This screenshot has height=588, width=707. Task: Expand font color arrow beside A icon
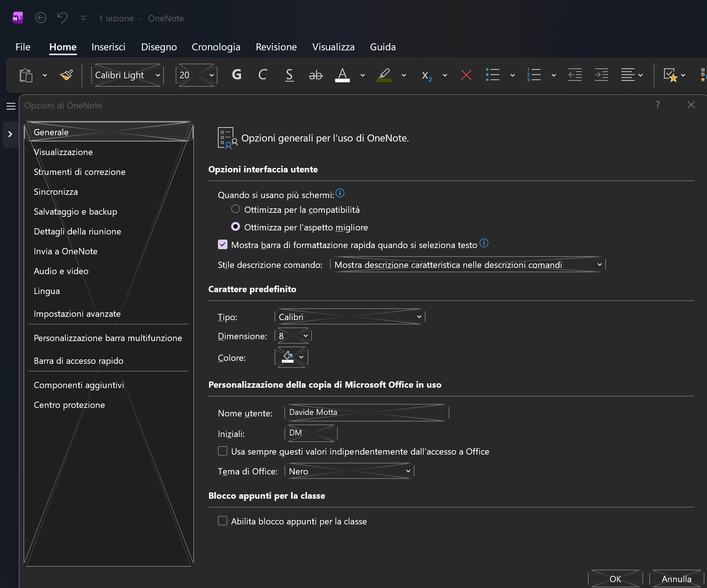coord(363,75)
